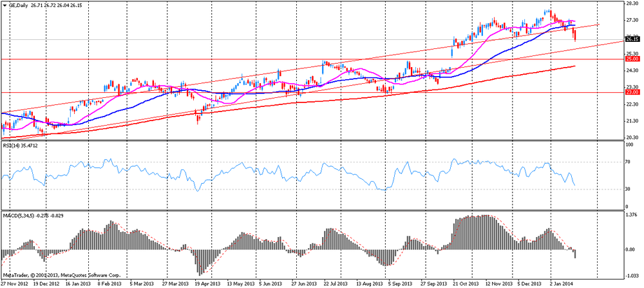Screen dimensions: 644x288
Task: Click the 28.30 price axis label
Action: point(631,3)
